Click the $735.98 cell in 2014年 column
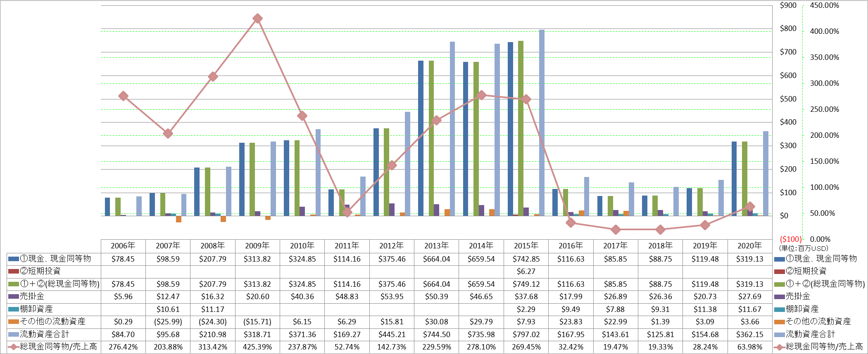The width and height of the screenshot is (868, 354). [481, 335]
